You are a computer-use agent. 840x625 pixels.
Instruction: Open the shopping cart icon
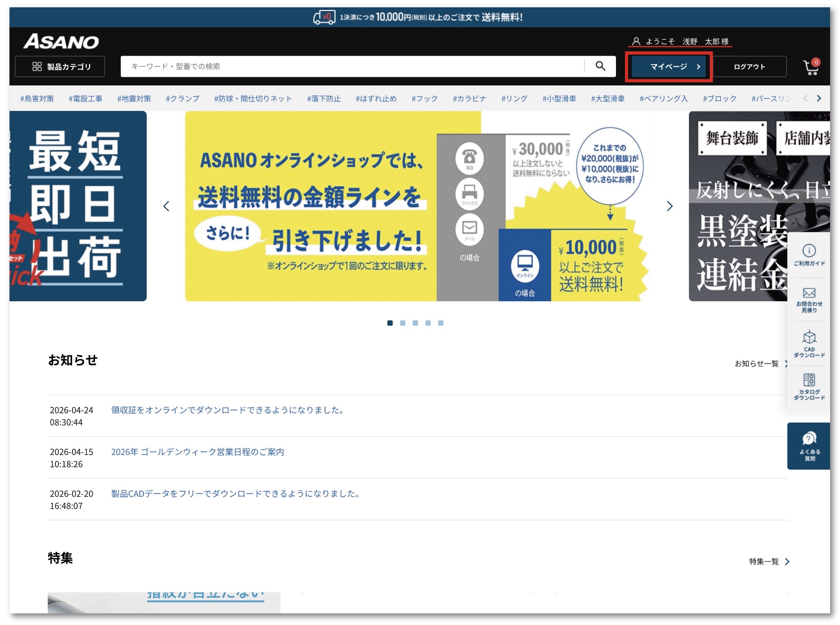click(x=811, y=66)
